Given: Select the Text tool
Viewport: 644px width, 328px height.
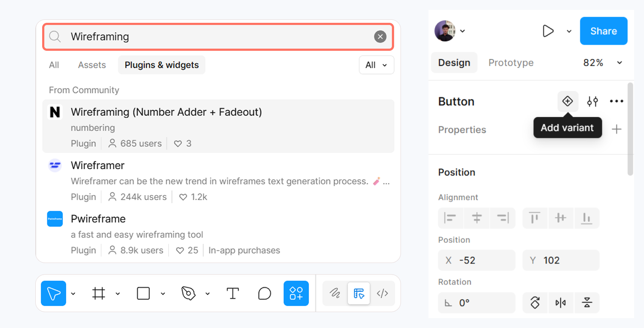Looking at the screenshot, I should click(232, 294).
